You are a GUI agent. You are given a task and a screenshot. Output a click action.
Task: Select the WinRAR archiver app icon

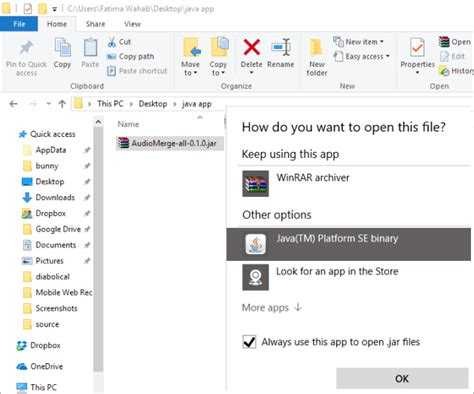coord(255,183)
